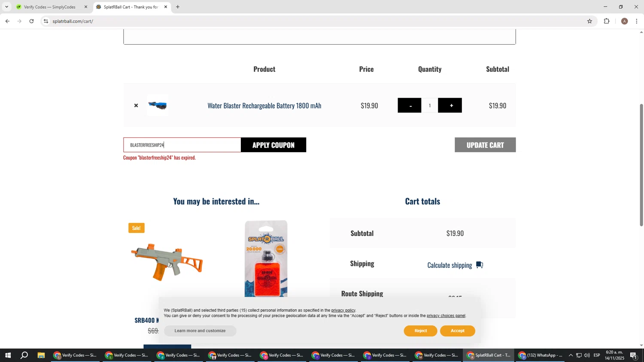Screen dimensions: 644x362
Task: Open volume control tray icon
Action: (587, 355)
